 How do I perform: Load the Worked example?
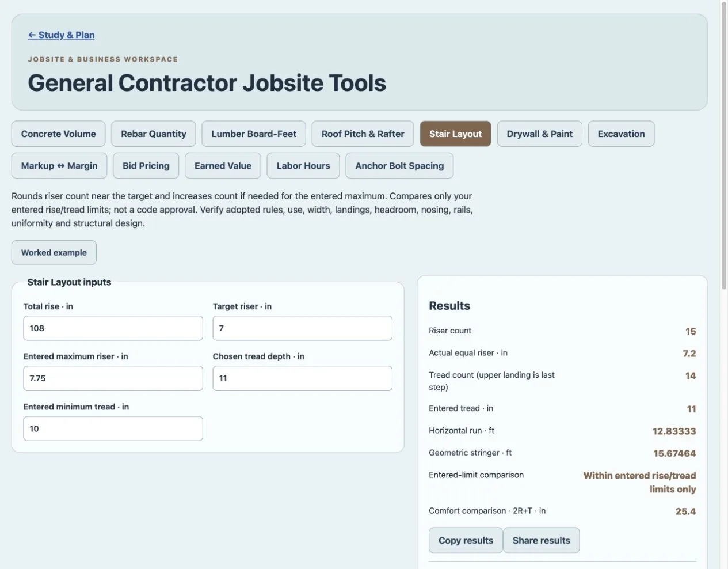click(54, 252)
